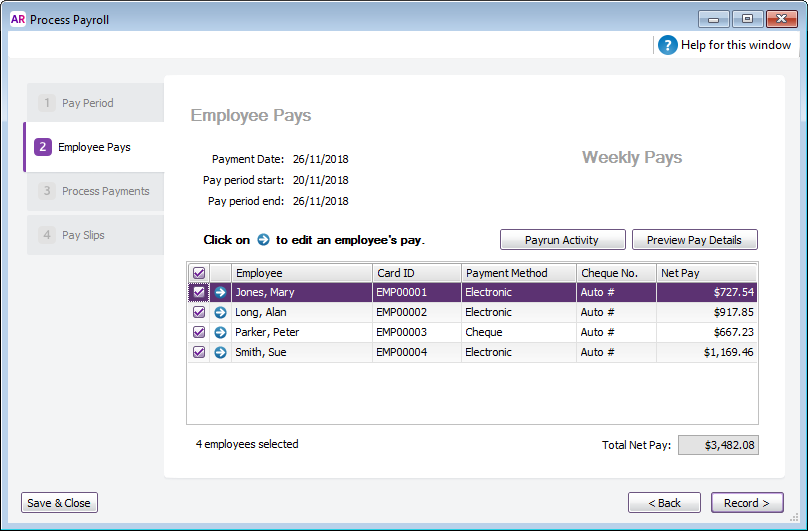808x531 pixels.
Task: Click the AR application icon in title bar
Action: click(x=18, y=19)
